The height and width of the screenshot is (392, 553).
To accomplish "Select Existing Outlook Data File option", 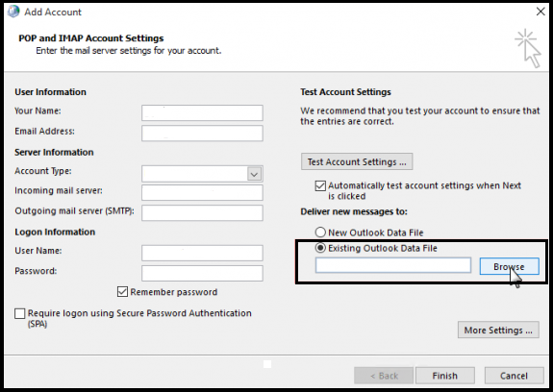I will click(x=320, y=248).
